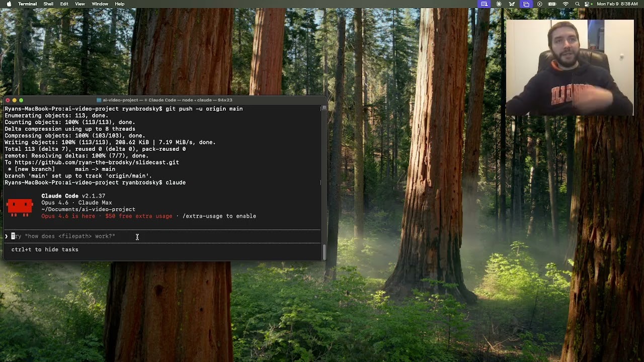Open the Help menu
Viewport: 644px width, 362px height.
pyautogui.click(x=120, y=4)
